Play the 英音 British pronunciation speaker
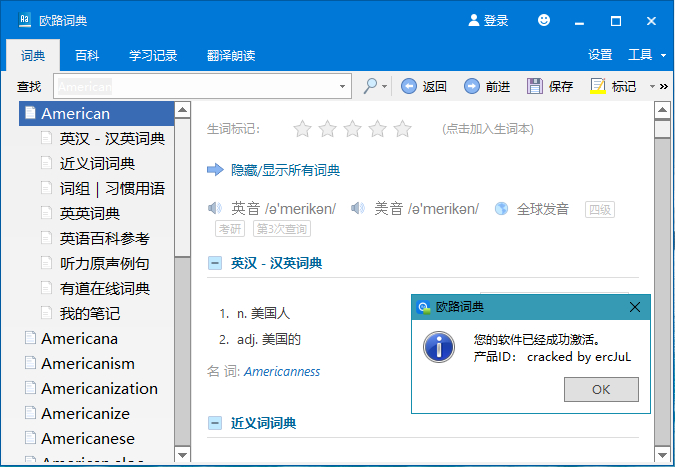This screenshot has width=675, height=467. pos(215,209)
